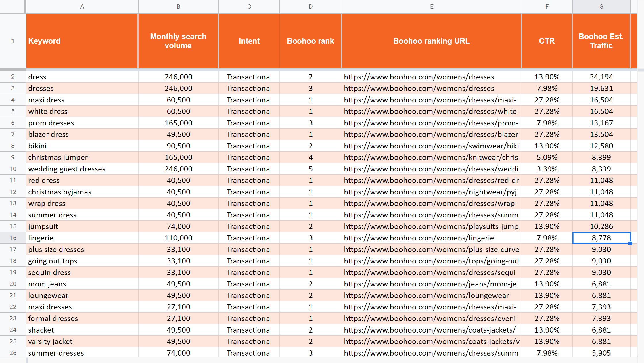Image resolution: width=644 pixels, height=363 pixels.
Task: Click the CTR header cell
Action: [547, 41]
